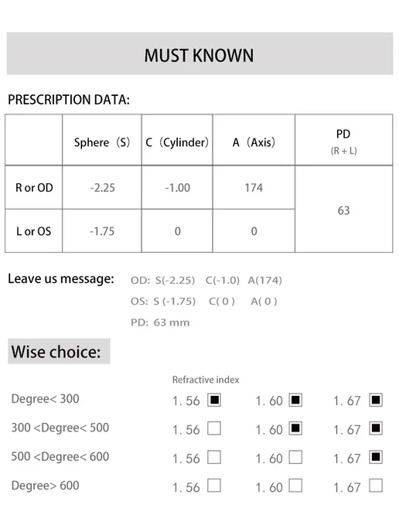Screen dimensions: 399x532
Task: Uncheck 1.67 box in 500<Degree<600 row
Action: point(376,457)
